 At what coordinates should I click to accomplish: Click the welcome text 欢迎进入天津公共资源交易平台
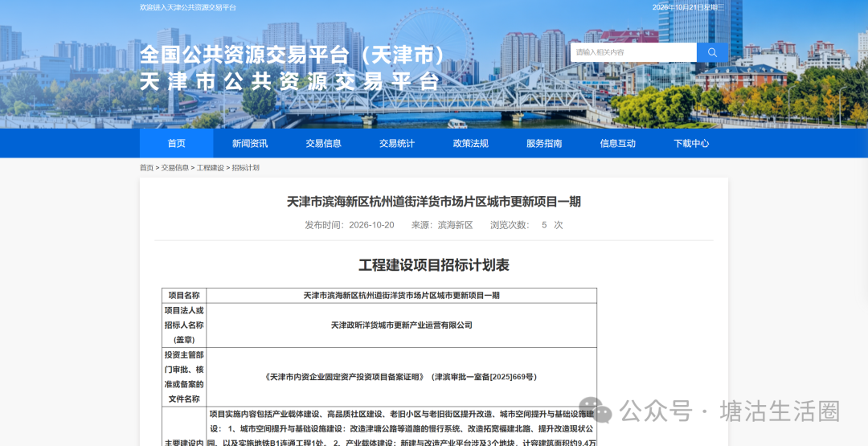tap(188, 7)
